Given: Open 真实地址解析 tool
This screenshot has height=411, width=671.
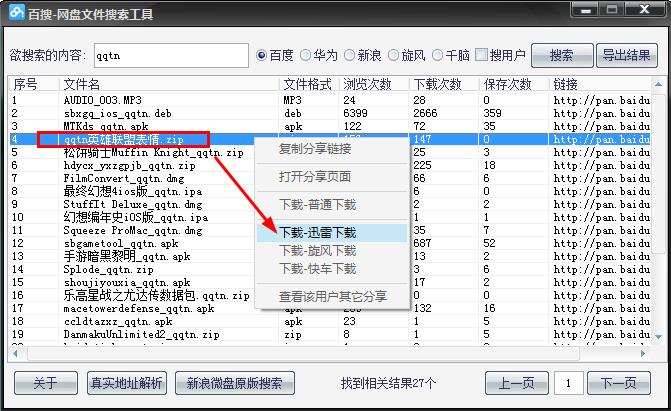Looking at the screenshot, I should click(x=126, y=383).
